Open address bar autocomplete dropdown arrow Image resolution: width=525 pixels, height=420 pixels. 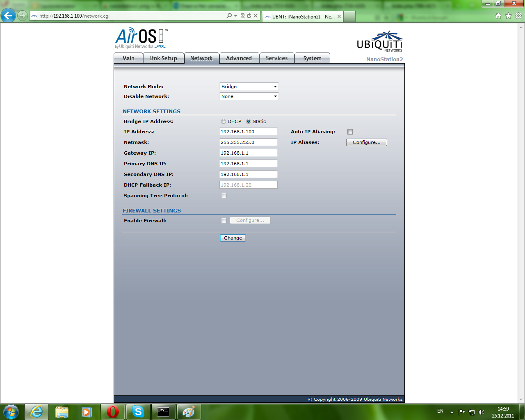click(235, 16)
